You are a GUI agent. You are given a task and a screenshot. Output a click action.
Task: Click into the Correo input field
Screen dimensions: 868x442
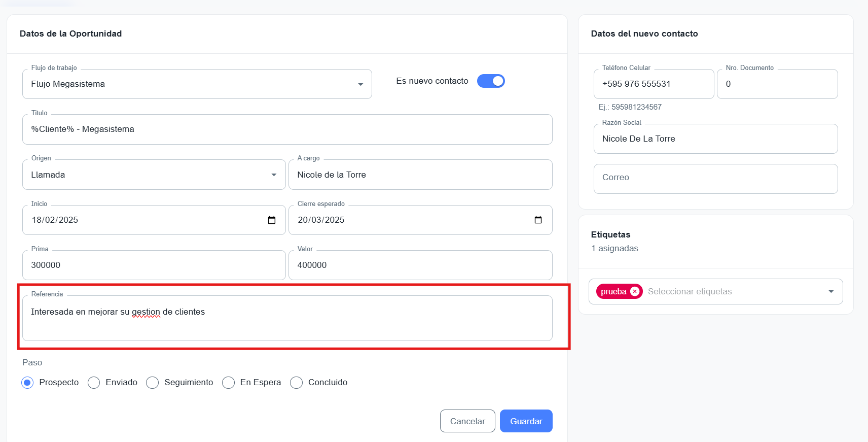click(x=715, y=178)
